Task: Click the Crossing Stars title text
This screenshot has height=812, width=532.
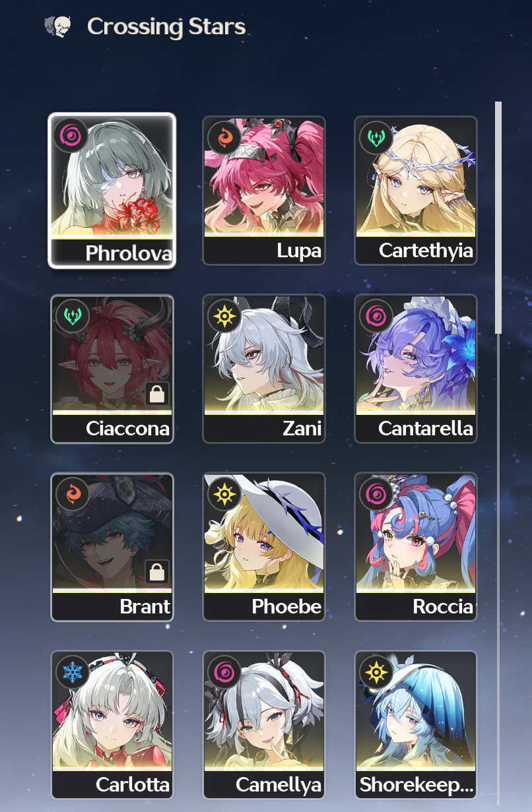Action: 166,27
